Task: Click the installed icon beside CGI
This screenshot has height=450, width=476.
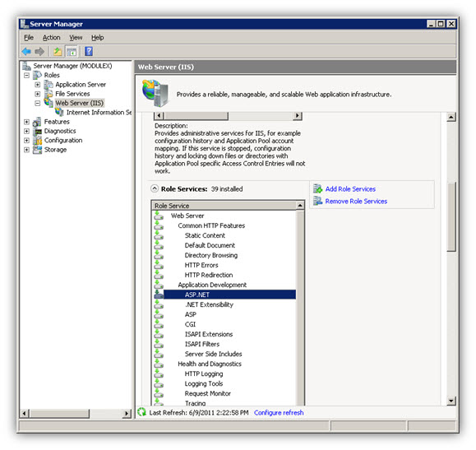Action: click(158, 324)
